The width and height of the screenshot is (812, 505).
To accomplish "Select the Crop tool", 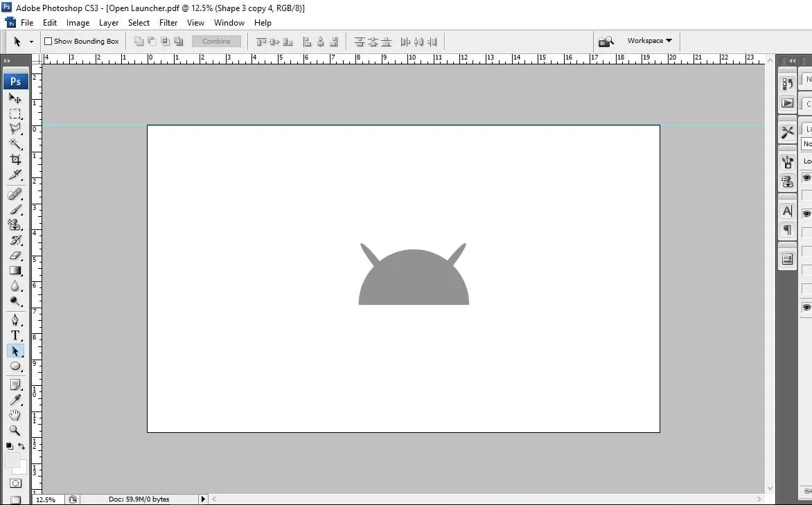I will (15, 159).
